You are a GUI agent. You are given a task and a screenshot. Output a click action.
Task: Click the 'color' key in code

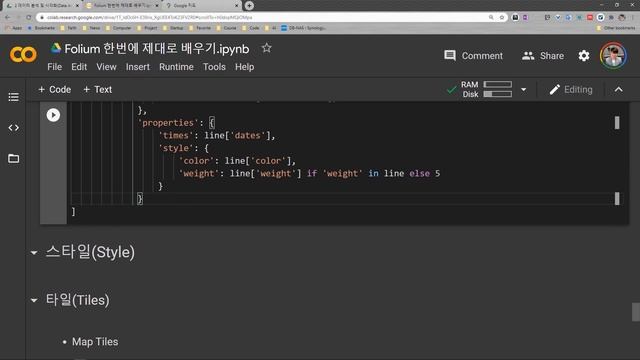tap(196, 160)
